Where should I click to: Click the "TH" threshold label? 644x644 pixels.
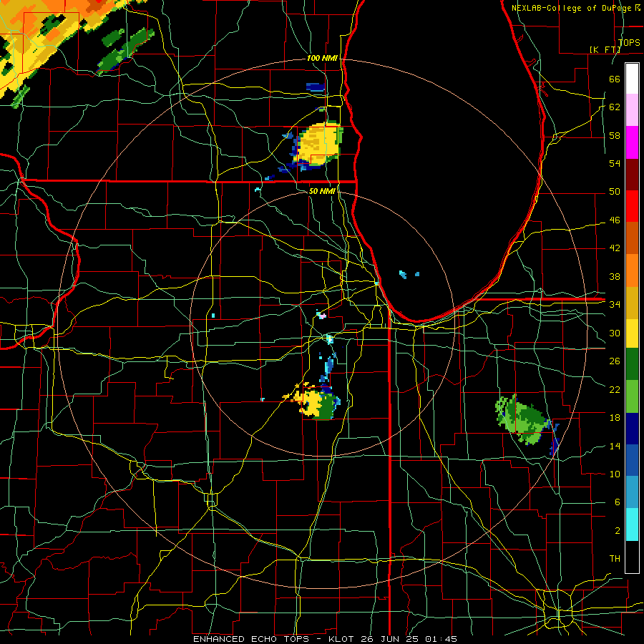click(x=615, y=559)
